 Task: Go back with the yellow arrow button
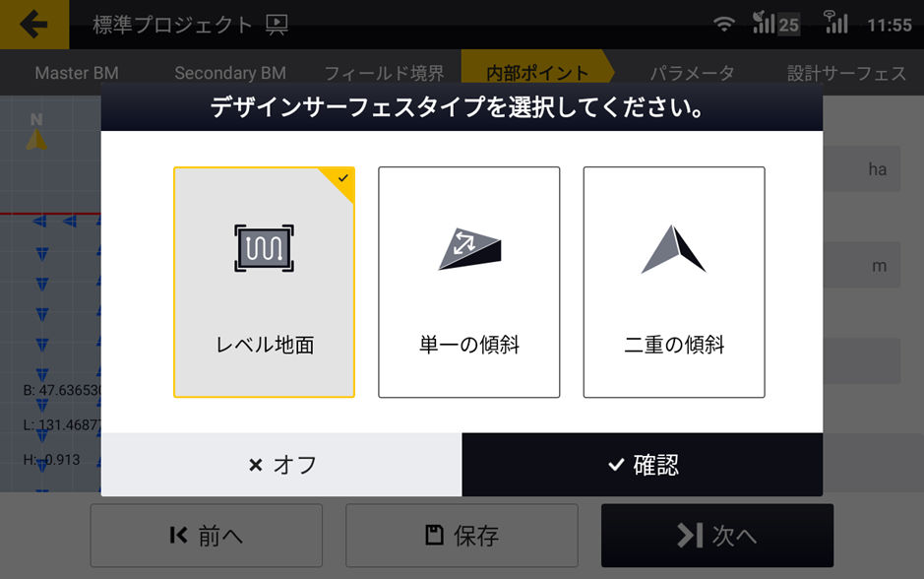pos(34,25)
